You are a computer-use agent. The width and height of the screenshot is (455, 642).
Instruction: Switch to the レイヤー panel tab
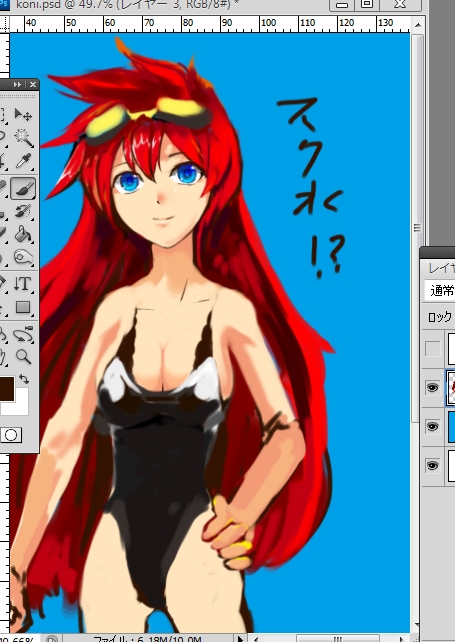pos(441,269)
